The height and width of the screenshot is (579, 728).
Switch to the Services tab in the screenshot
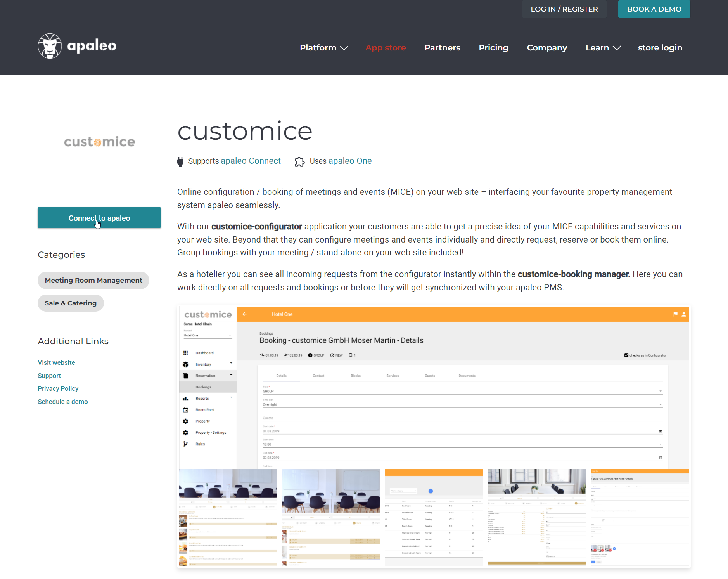(x=393, y=376)
